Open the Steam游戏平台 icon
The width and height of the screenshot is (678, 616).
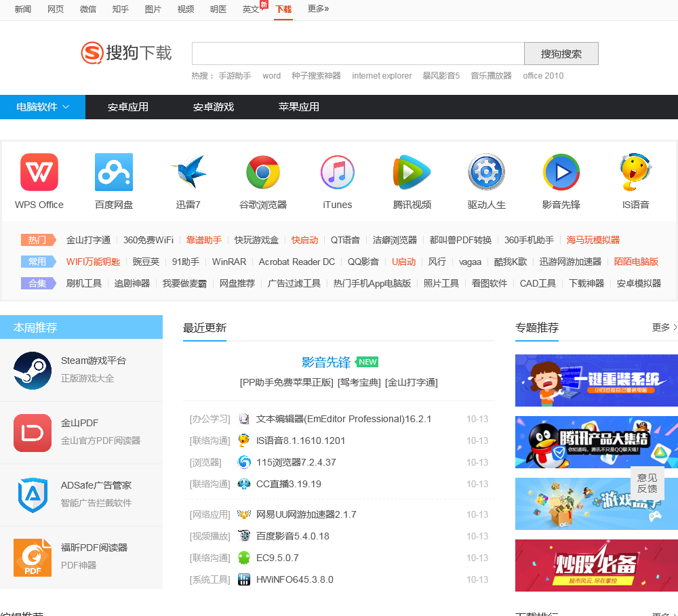[x=33, y=371]
